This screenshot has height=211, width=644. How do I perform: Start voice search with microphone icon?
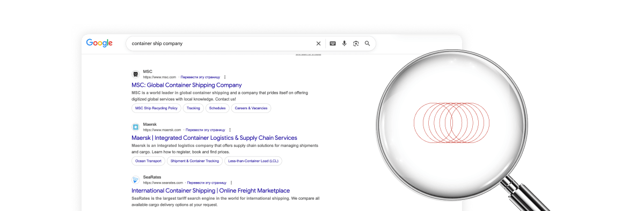tap(344, 43)
